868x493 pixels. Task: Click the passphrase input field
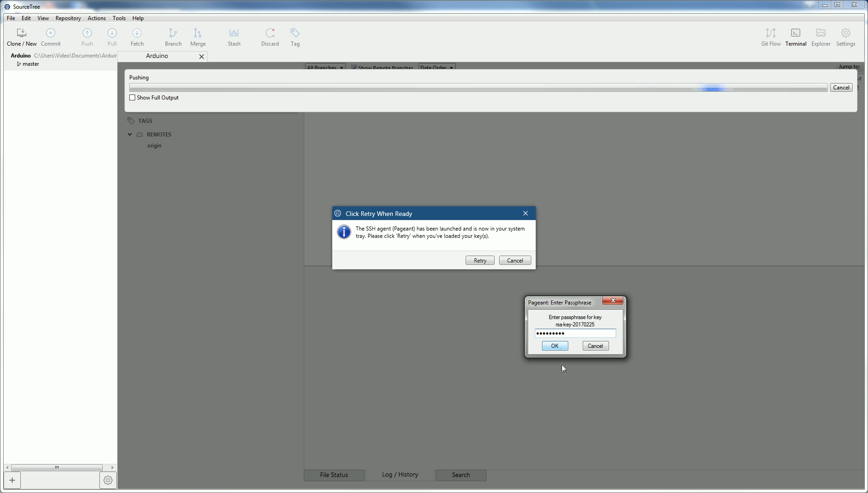(575, 333)
